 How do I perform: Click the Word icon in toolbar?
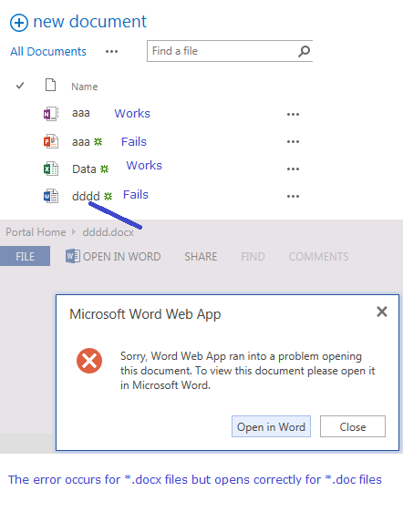pos(73,256)
